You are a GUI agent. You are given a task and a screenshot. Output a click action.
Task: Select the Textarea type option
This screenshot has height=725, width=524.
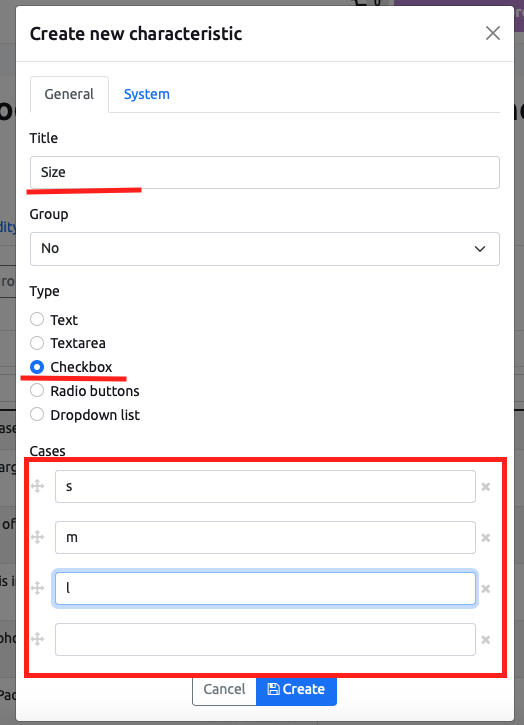(37, 343)
